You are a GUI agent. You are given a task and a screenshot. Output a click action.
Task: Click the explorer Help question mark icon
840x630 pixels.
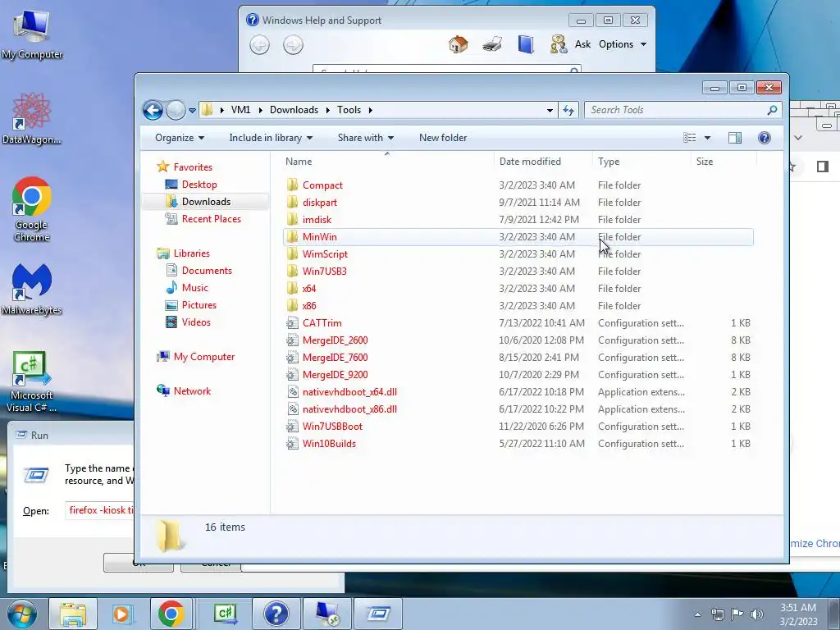pos(765,138)
